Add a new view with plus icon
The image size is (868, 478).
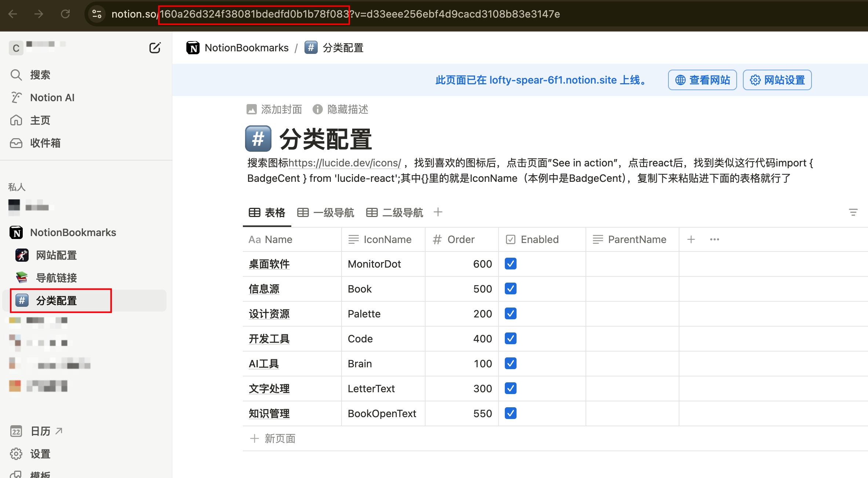click(438, 212)
